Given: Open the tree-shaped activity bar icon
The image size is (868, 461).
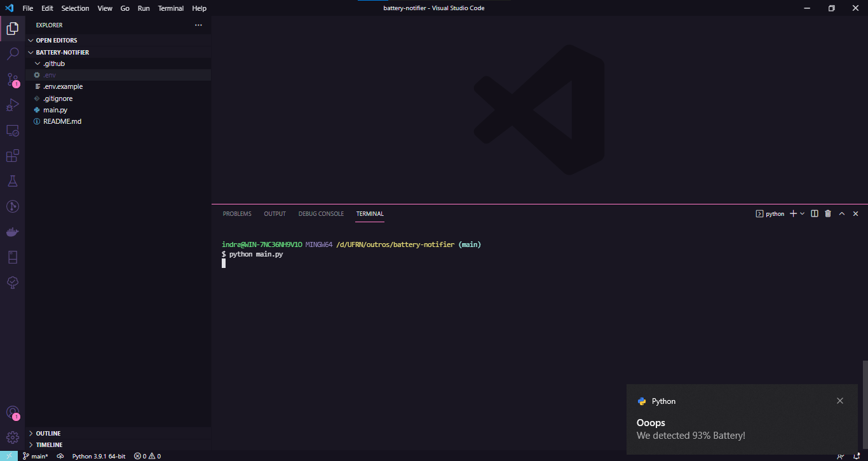Looking at the screenshot, I should pyautogui.click(x=12, y=283).
